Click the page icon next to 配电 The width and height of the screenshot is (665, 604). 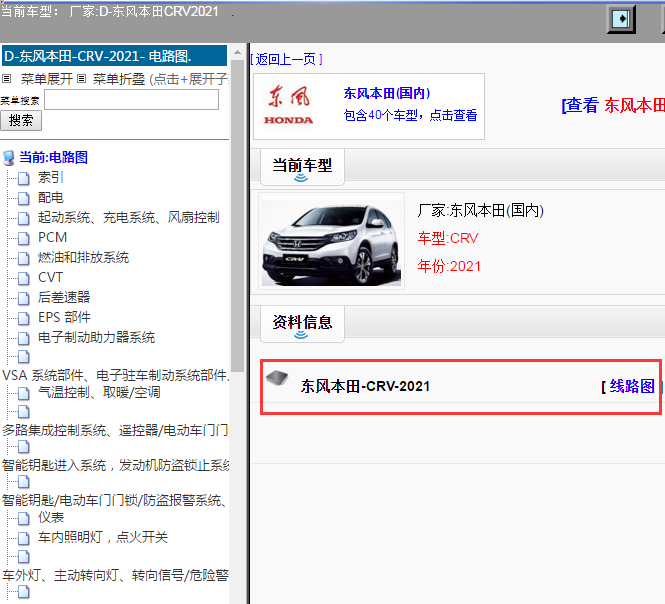pyautogui.click(x=24, y=198)
